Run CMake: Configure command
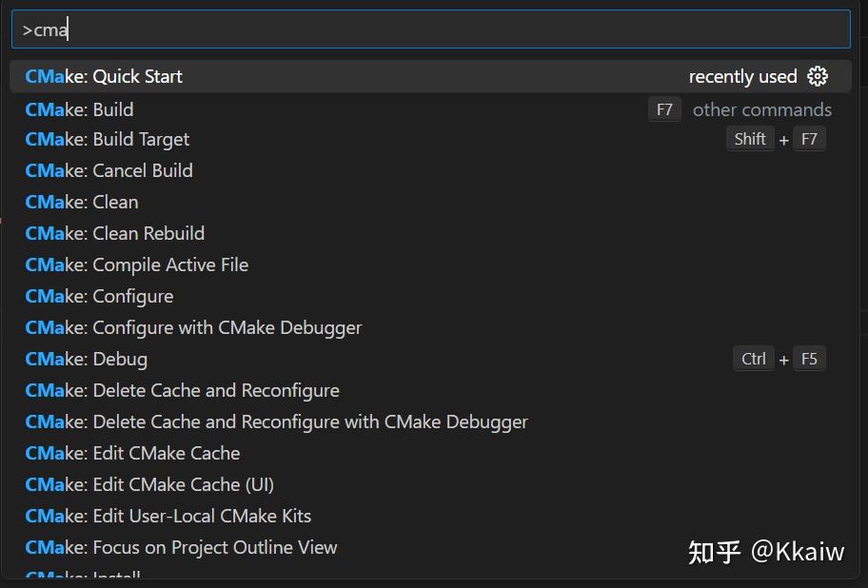This screenshot has width=868, height=588. [x=98, y=296]
